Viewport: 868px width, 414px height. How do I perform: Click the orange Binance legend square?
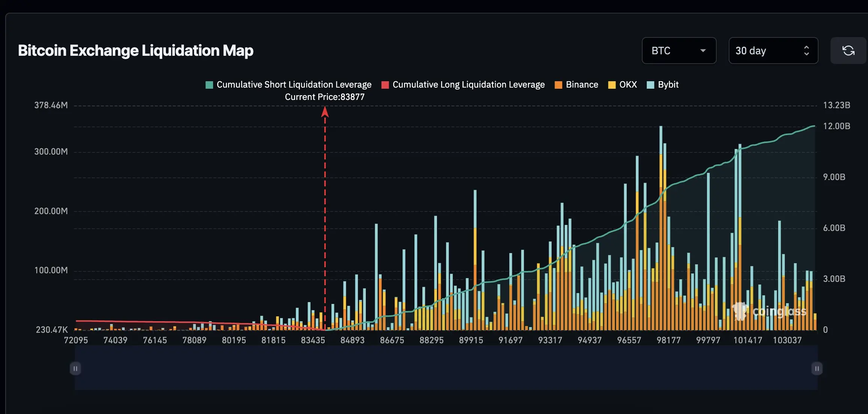[558, 85]
